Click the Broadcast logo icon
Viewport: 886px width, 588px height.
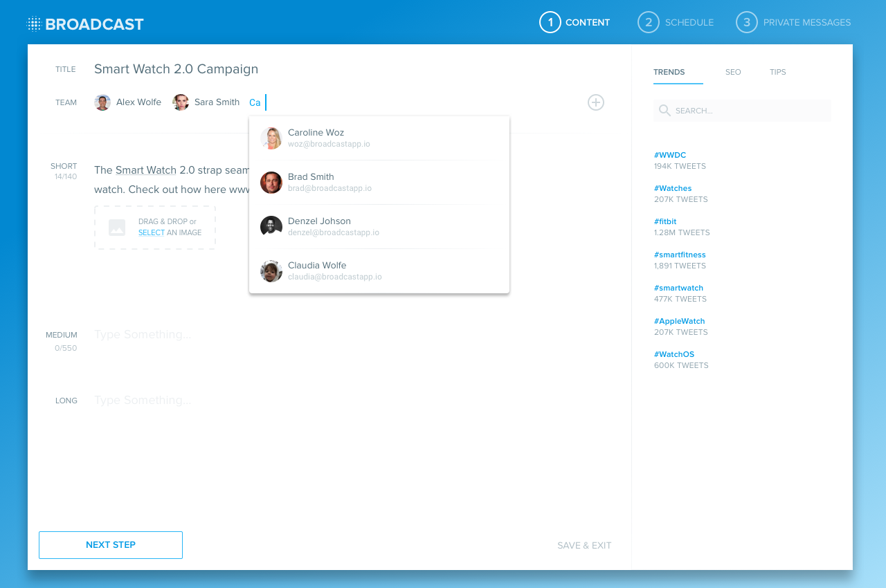click(x=34, y=24)
